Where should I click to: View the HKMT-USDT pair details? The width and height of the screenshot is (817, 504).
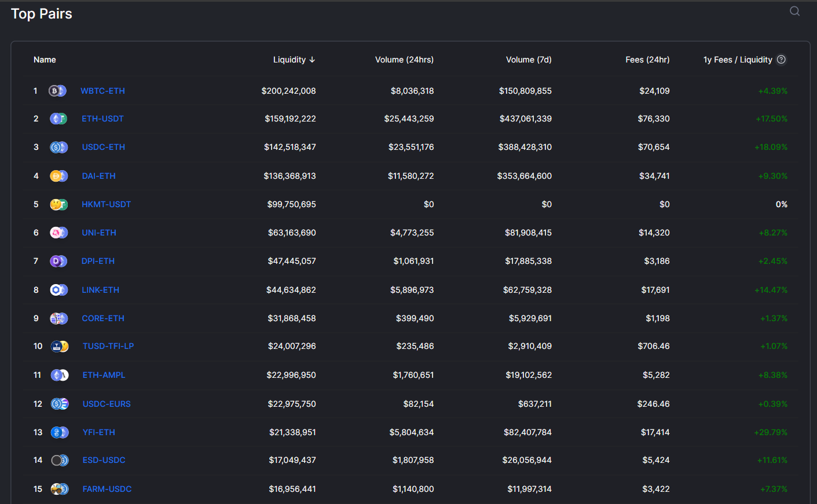click(107, 204)
